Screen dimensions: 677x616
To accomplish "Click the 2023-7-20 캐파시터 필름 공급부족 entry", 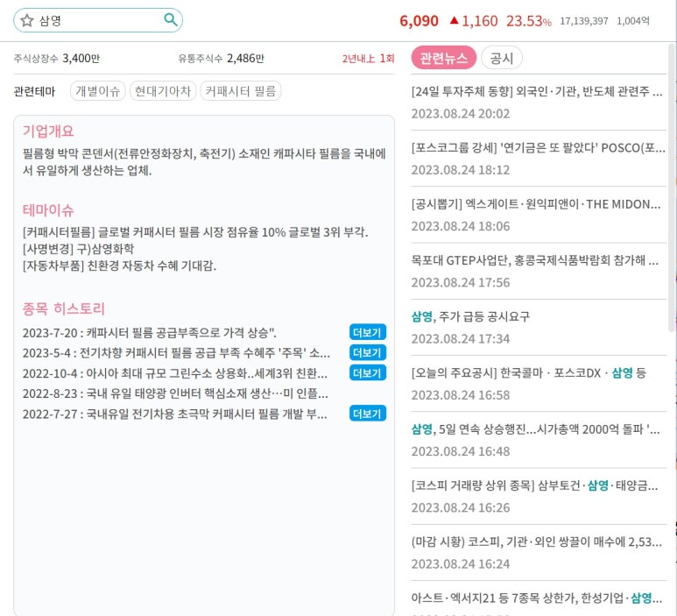I will tap(150, 333).
